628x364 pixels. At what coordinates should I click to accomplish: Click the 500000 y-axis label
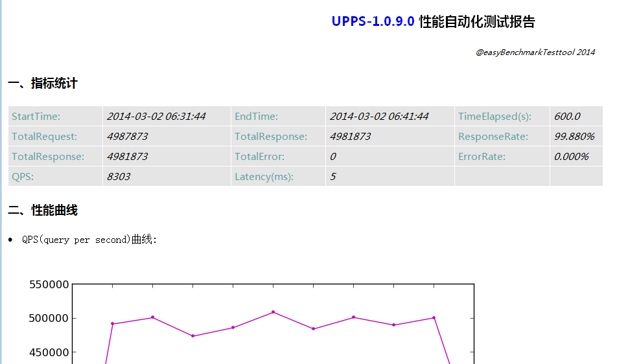coord(49,318)
